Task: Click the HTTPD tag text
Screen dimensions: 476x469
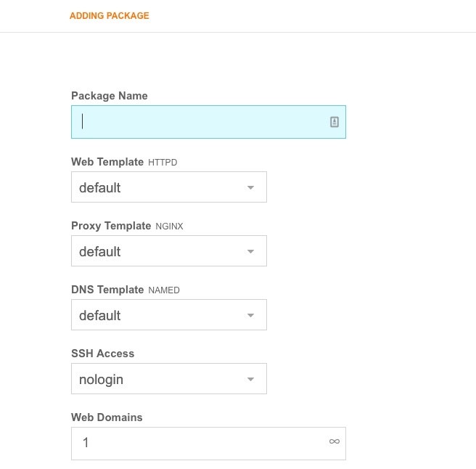Action: point(163,162)
